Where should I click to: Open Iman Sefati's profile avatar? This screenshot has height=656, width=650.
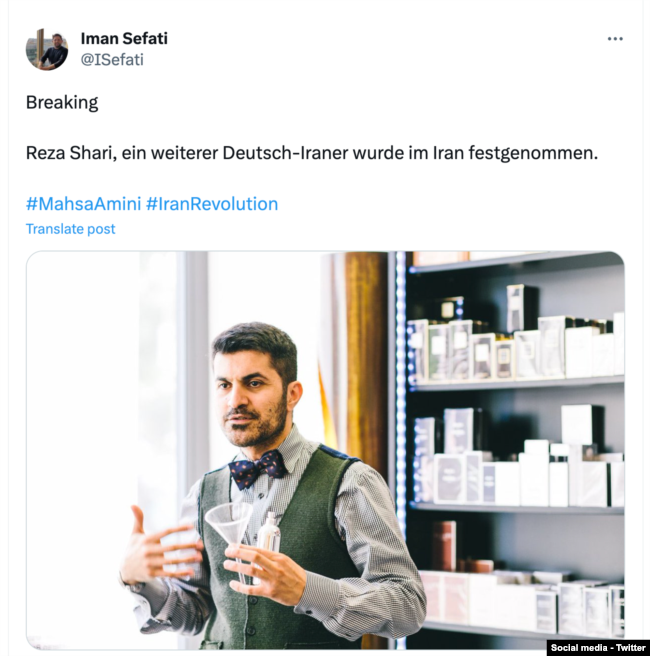point(47,49)
